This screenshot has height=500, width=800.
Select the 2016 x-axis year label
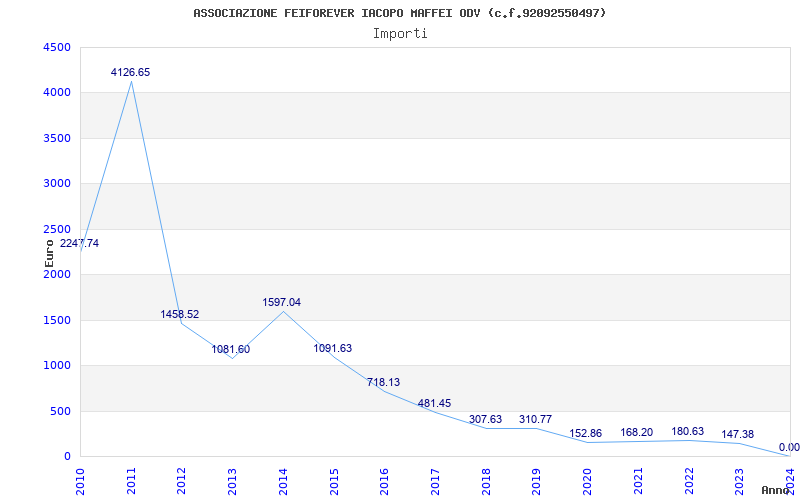(384, 481)
